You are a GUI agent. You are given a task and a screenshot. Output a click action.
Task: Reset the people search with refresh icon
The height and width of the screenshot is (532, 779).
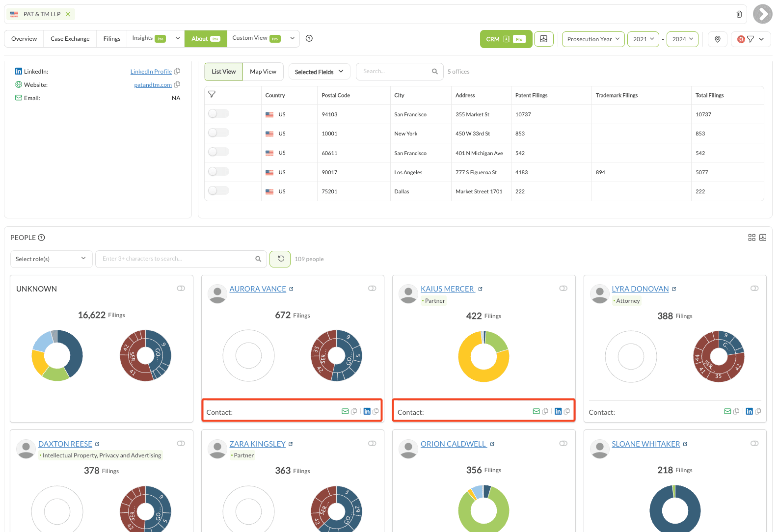(280, 259)
